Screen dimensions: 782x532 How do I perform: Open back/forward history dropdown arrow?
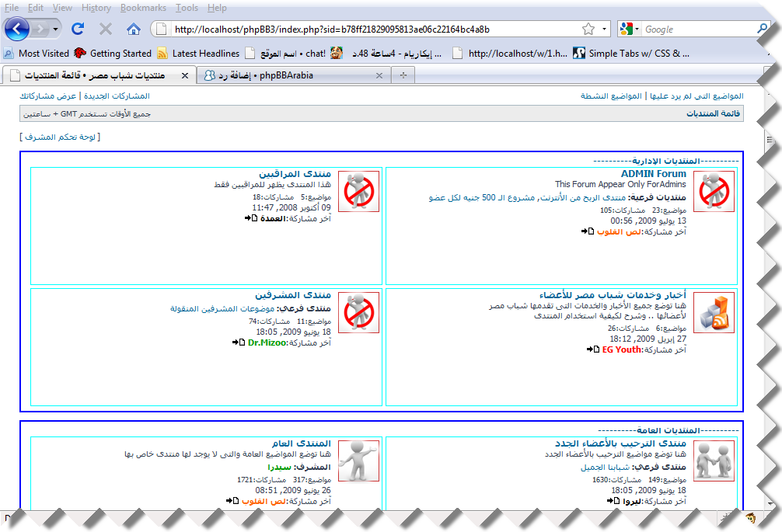(55, 30)
